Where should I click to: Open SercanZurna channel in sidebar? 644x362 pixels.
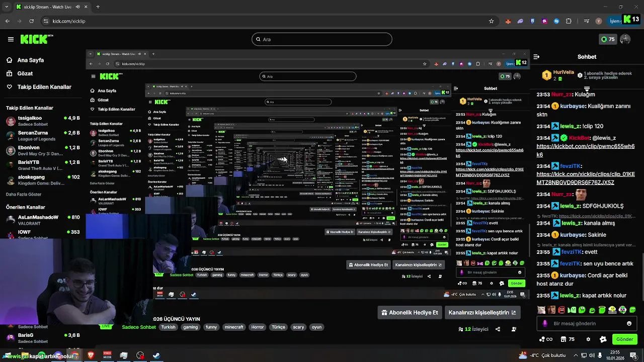coord(43,136)
